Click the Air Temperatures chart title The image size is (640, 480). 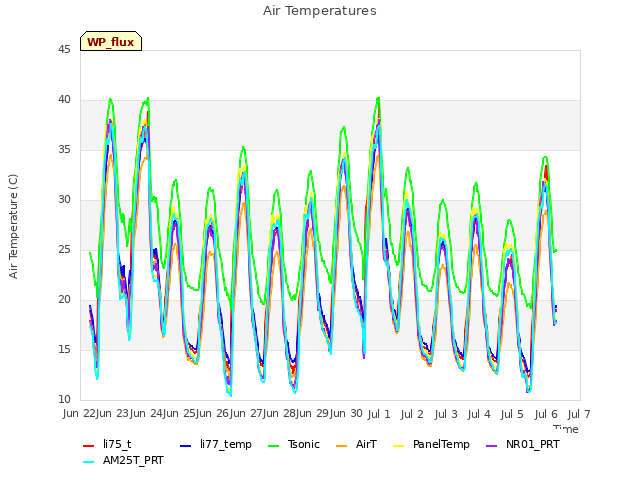point(320,11)
